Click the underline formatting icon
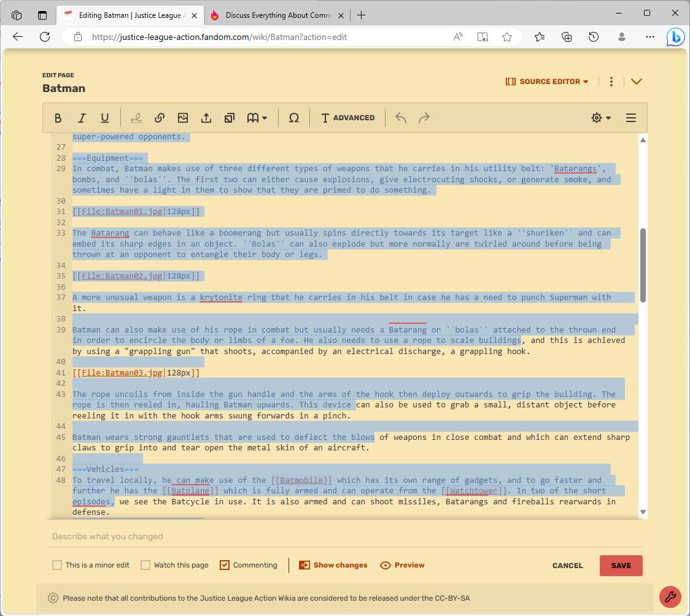690x616 pixels. tap(105, 118)
